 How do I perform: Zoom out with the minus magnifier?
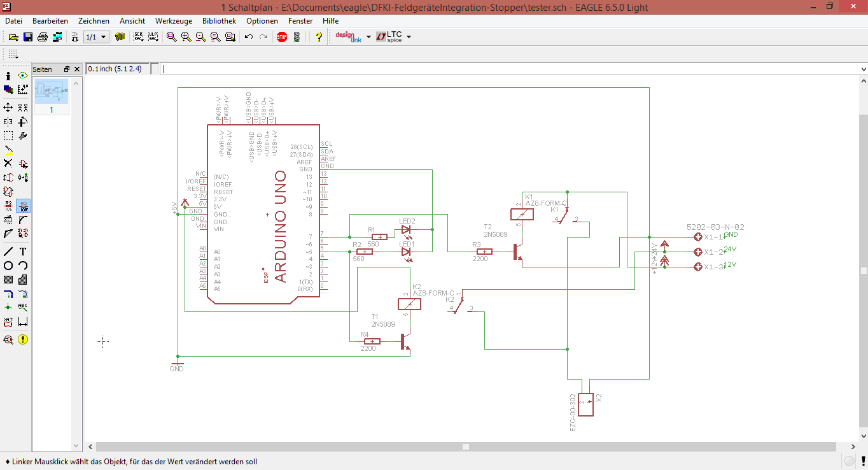(200, 37)
